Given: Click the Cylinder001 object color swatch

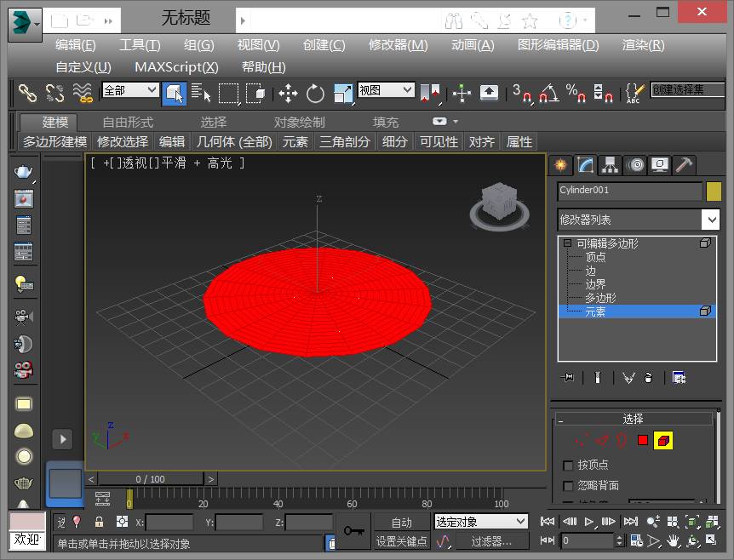Looking at the screenshot, I should pyautogui.click(x=714, y=191).
